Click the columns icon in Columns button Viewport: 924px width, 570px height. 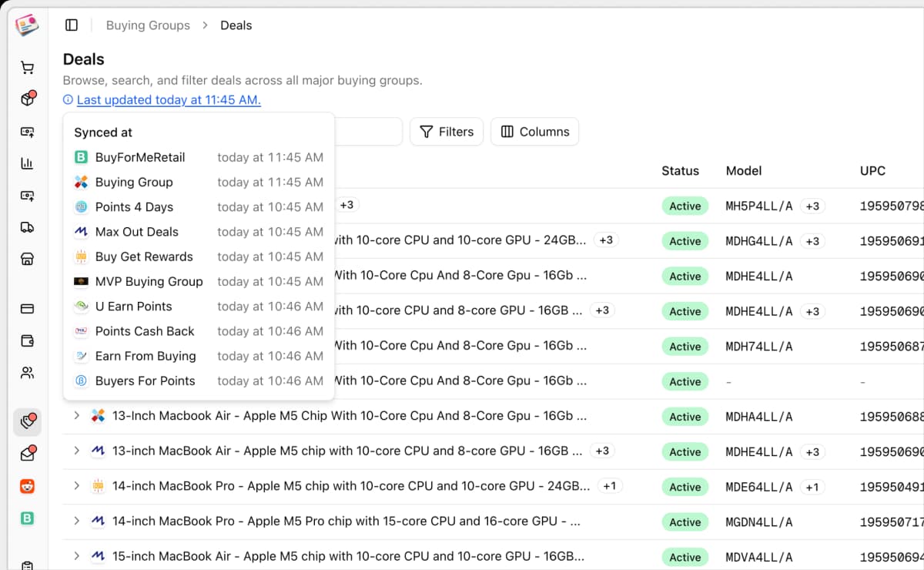(x=507, y=132)
